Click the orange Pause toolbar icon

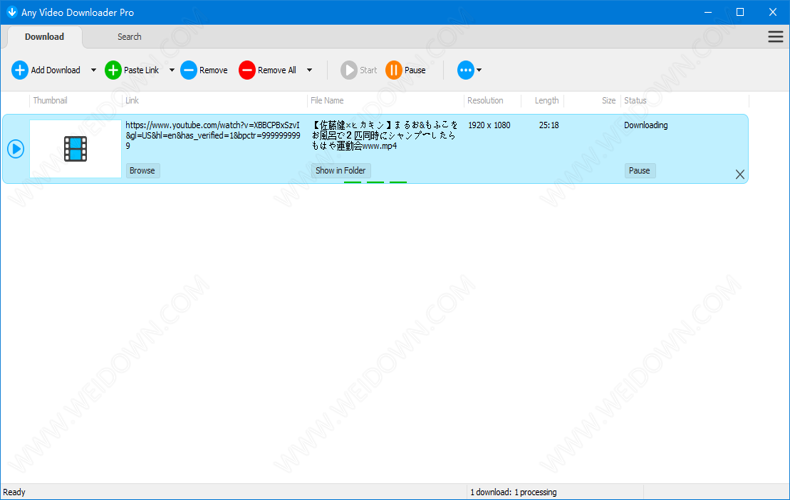point(393,70)
